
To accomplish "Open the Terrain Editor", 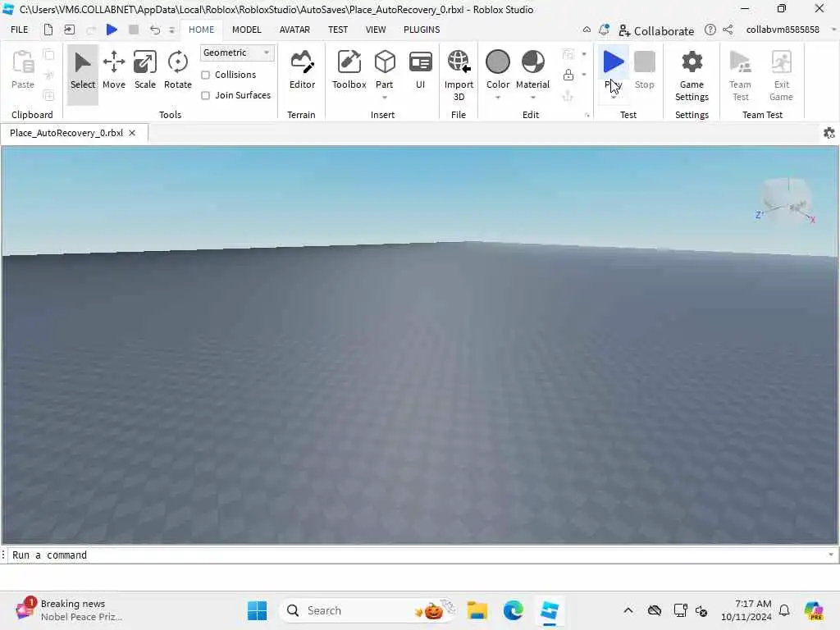I will click(x=302, y=71).
